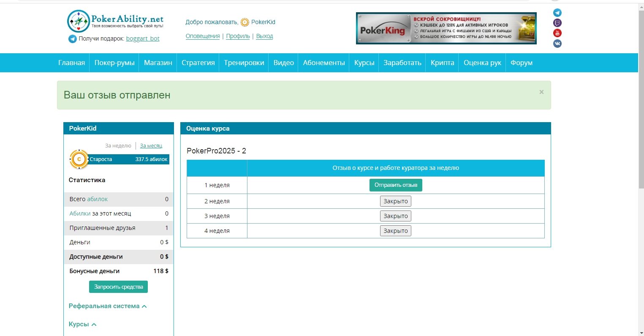Screen dimensions: 644x336
Task: Click Закрыто button for 4 неделя
Action: [x=396, y=231]
